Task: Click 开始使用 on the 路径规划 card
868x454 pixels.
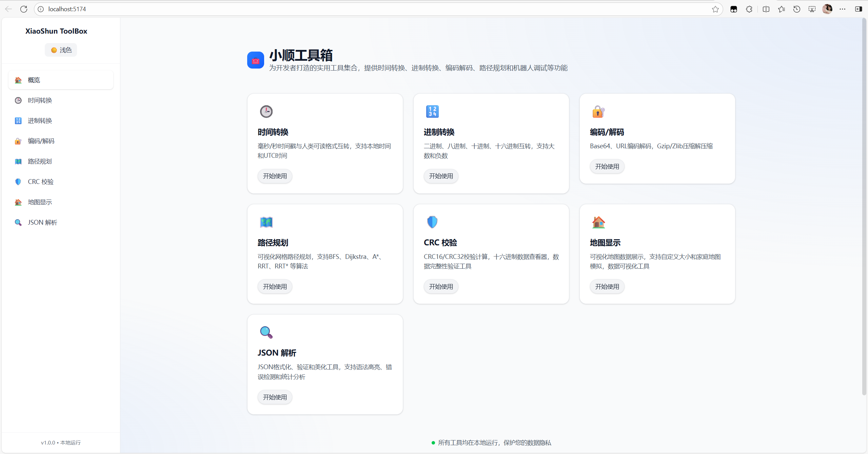Action: click(275, 287)
